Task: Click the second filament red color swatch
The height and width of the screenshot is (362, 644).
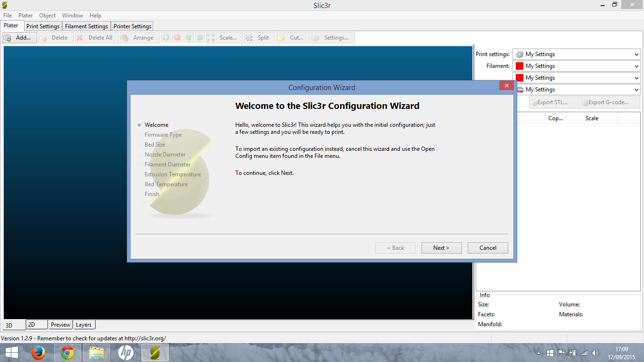Action: tap(520, 78)
